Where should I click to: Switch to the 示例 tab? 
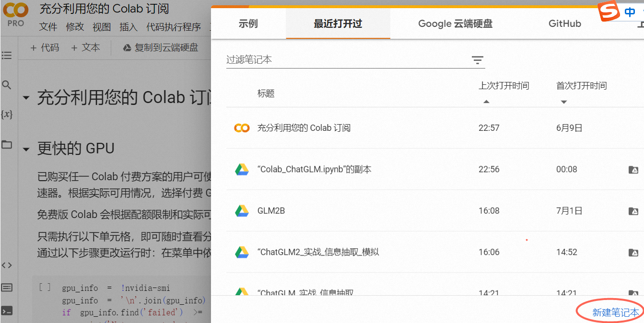(248, 23)
